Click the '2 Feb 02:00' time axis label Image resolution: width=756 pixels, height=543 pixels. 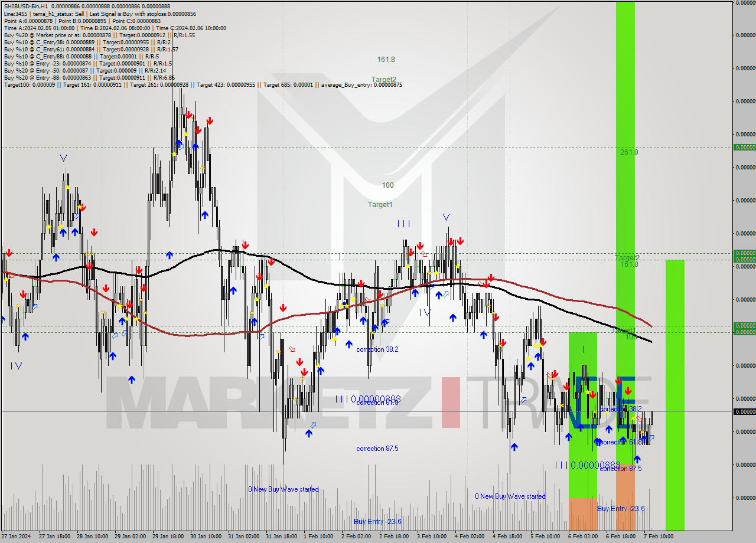coord(357,537)
